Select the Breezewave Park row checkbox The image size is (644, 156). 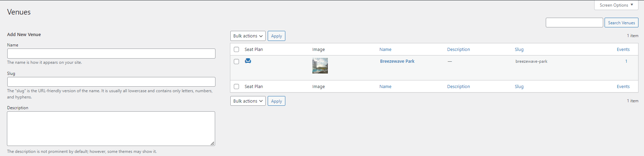(237, 62)
